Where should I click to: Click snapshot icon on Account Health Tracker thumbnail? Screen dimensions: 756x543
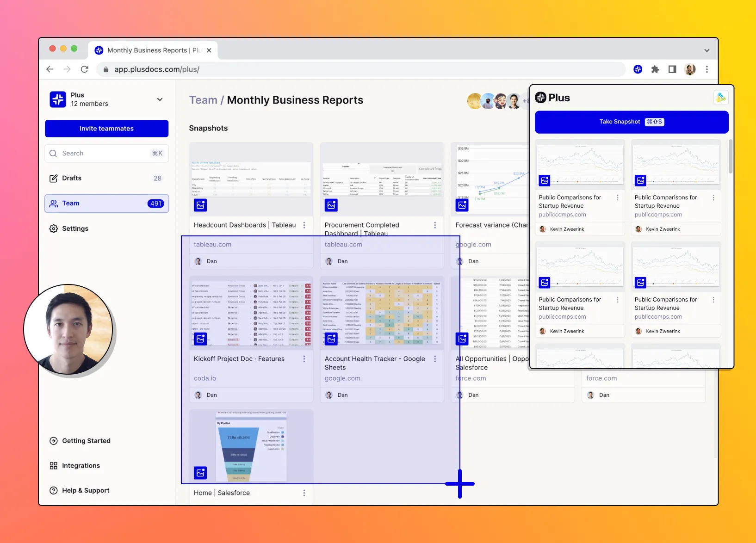(331, 339)
